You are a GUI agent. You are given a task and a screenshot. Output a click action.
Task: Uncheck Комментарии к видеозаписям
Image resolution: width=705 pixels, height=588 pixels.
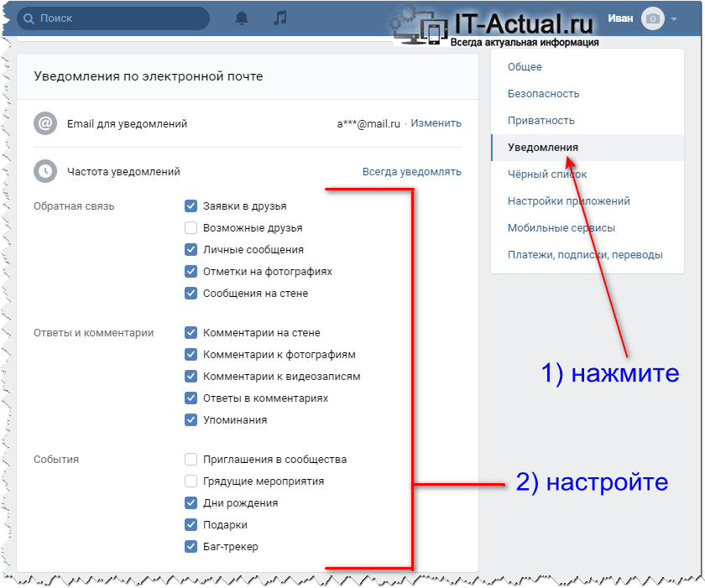click(191, 377)
